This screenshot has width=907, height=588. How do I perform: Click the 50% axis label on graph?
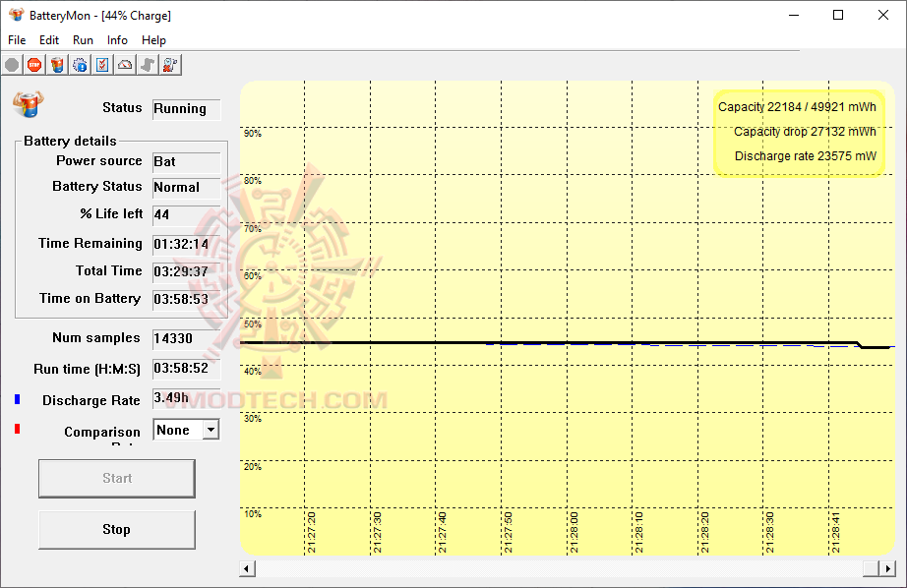253,323
